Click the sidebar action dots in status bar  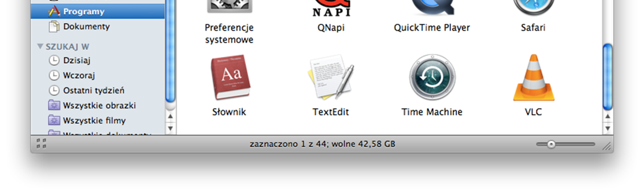[41, 143]
